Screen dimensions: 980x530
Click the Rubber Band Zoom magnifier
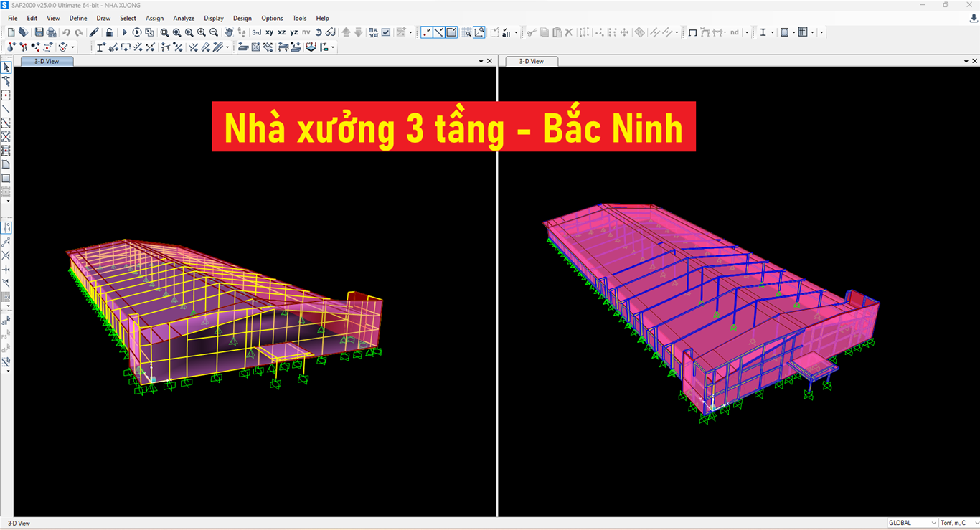(164, 32)
